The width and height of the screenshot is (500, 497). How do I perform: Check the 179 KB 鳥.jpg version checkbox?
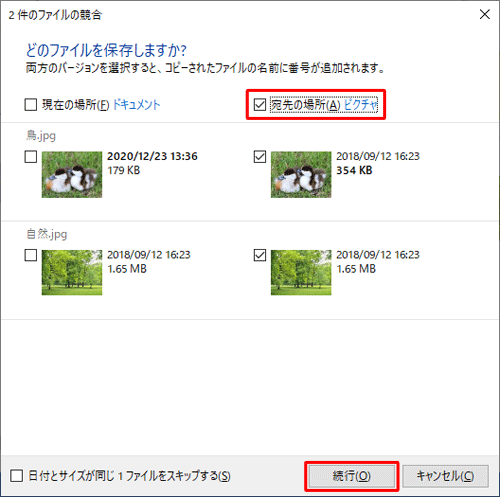tap(31, 157)
